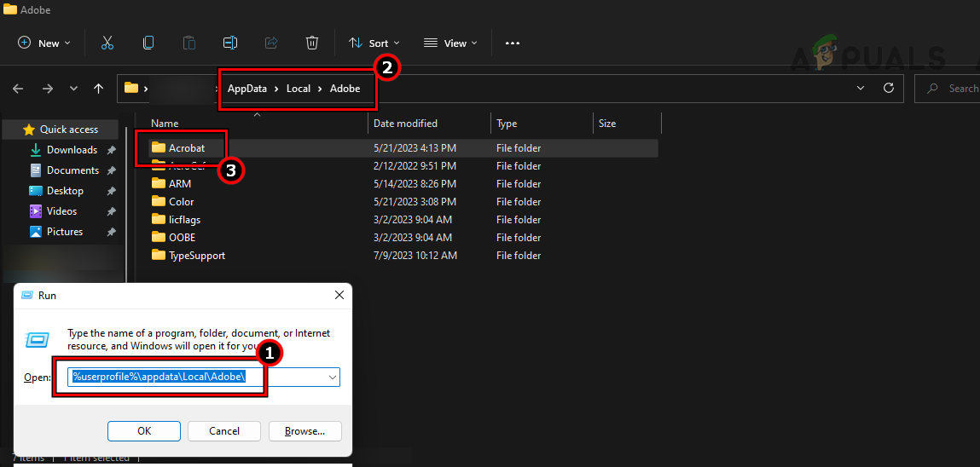Sort by the Name column header
The width and height of the screenshot is (980, 467).
tap(165, 124)
